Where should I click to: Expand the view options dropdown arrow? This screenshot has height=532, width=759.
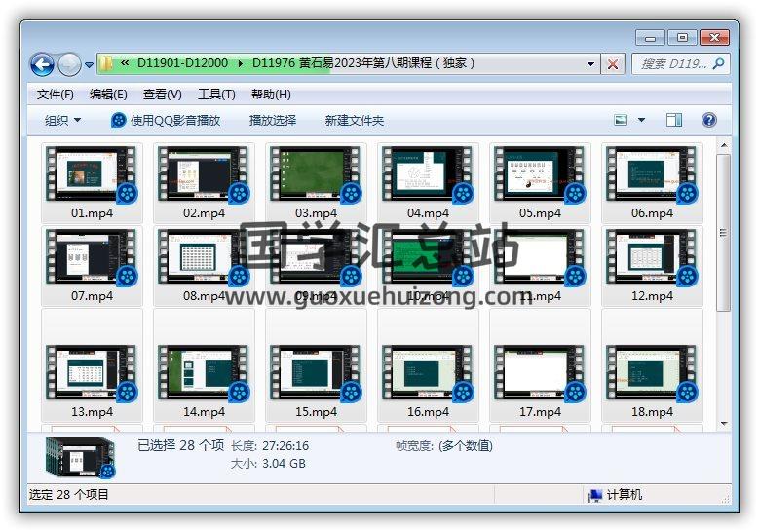[x=641, y=120]
